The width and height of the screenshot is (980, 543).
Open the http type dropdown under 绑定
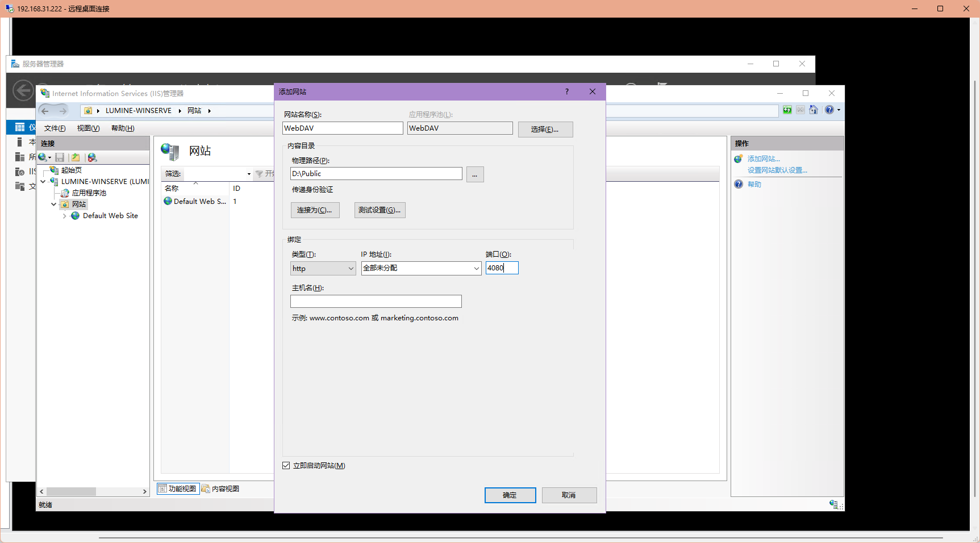pos(351,268)
